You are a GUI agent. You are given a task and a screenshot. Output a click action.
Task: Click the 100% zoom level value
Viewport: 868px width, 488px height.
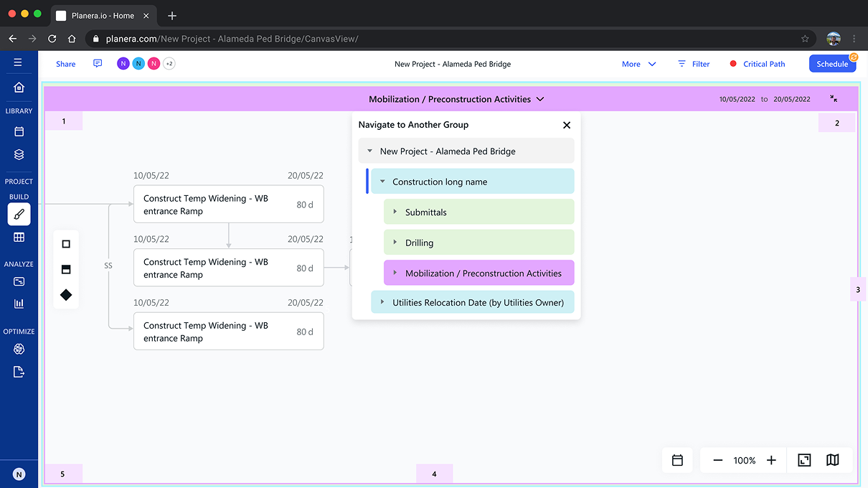point(745,460)
